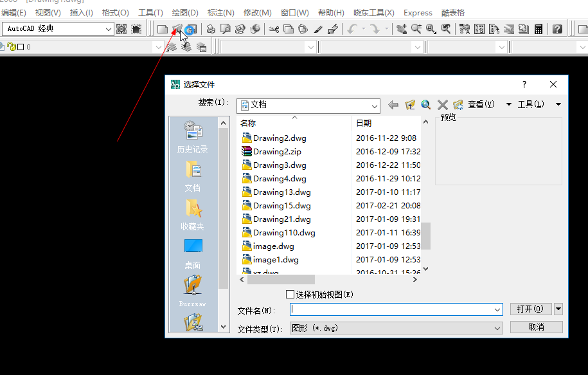Open the 编辑(E) menu
The width and height of the screenshot is (588, 375).
pos(13,13)
